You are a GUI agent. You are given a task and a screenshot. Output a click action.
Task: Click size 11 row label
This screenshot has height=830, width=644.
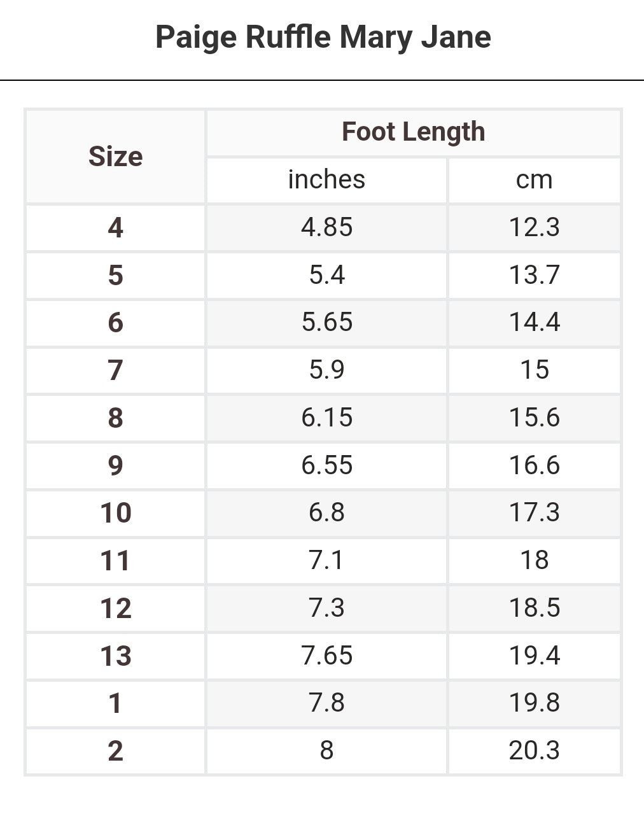click(x=115, y=560)
